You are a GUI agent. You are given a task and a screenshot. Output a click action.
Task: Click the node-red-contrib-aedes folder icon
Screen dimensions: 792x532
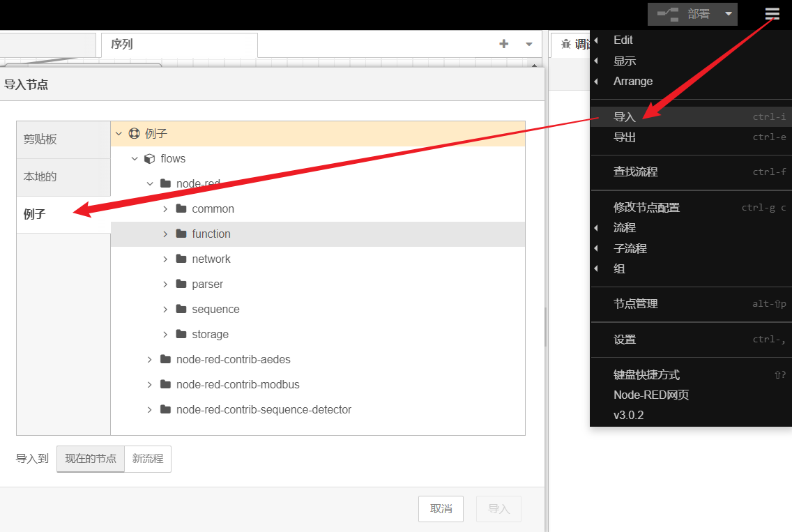(x=165, y=359)
